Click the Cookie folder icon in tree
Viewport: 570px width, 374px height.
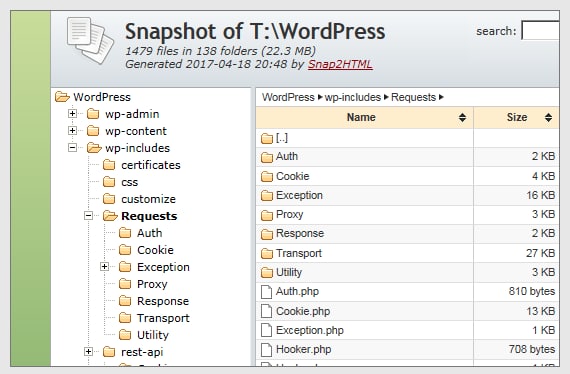pos(125,250)
